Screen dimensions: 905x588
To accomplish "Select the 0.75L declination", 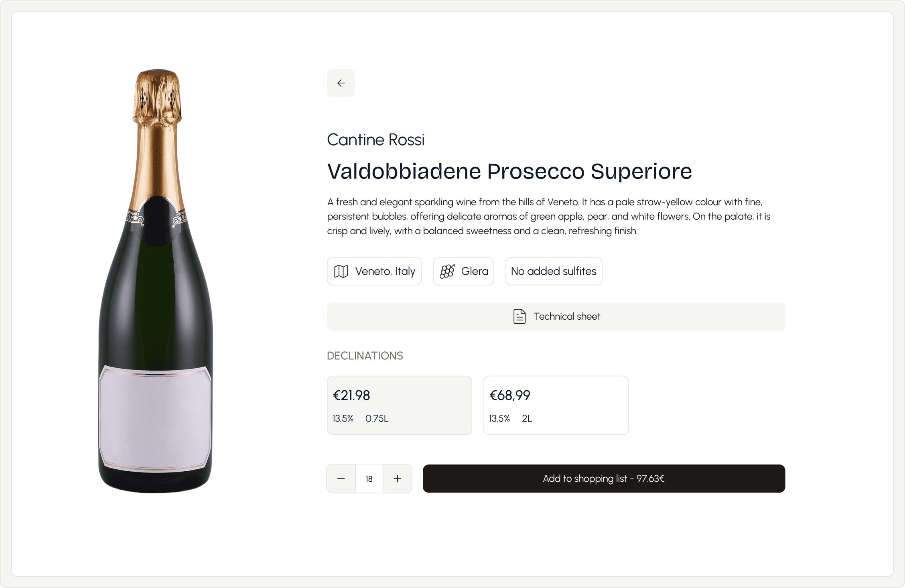I will click(399, 405).
